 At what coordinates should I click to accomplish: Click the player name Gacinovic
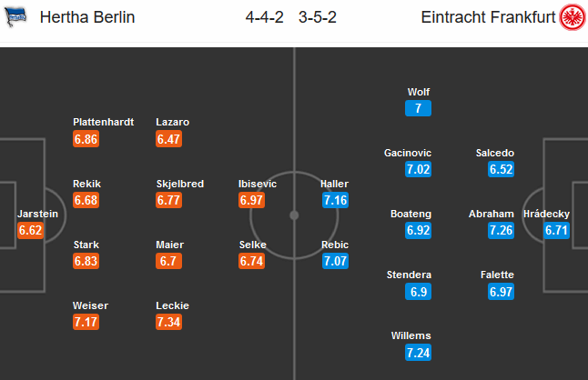pos(408,153)
